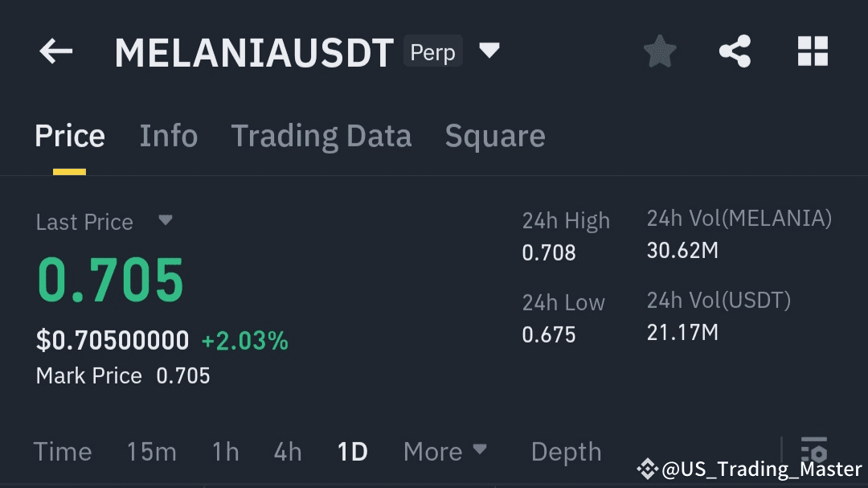868x488 pixels.
Task: Open the Last Price dropdown arrow
Action: tap(166, 220)
